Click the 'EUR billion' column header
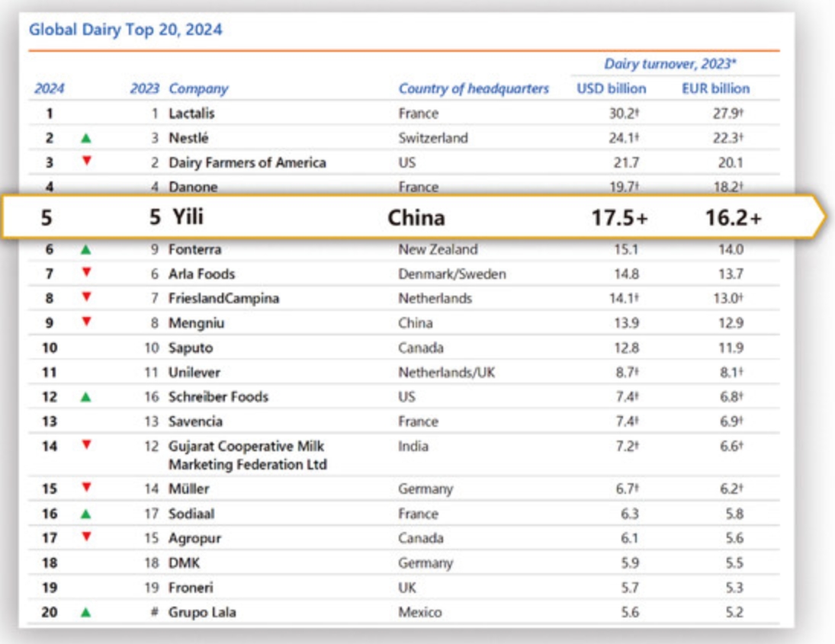This screenshot has width=835, height=644. point(716,88)
